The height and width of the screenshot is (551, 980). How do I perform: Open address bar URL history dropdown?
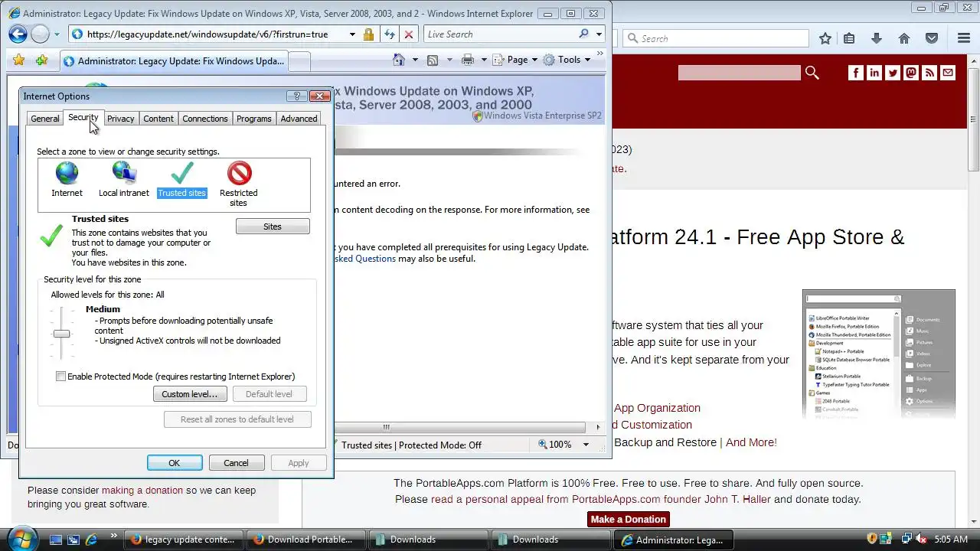[352, 34]
